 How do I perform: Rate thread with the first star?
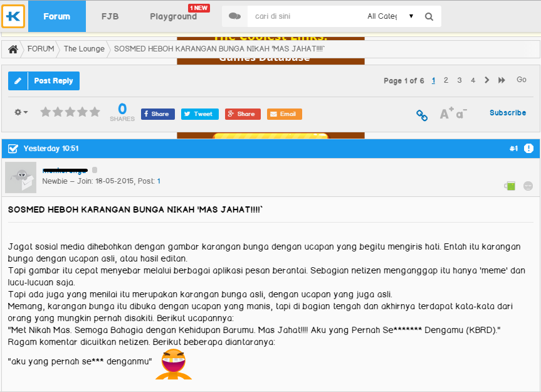[x=46, y=112]
